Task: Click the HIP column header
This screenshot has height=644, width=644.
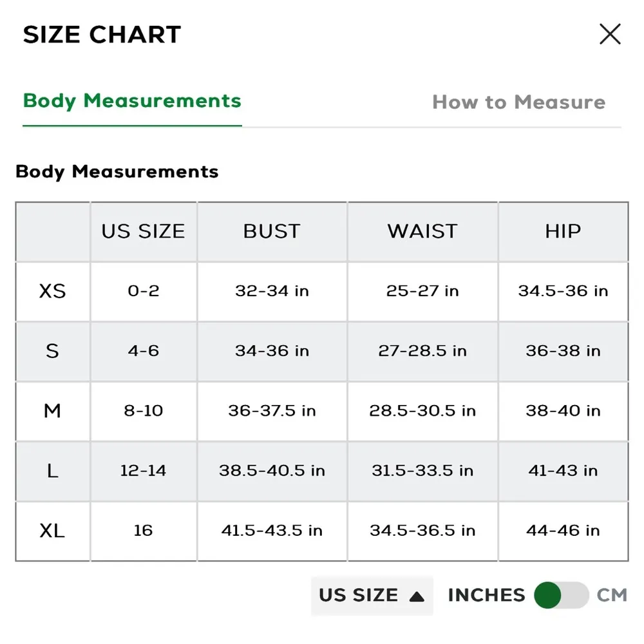Action: (x=563, y=232)
